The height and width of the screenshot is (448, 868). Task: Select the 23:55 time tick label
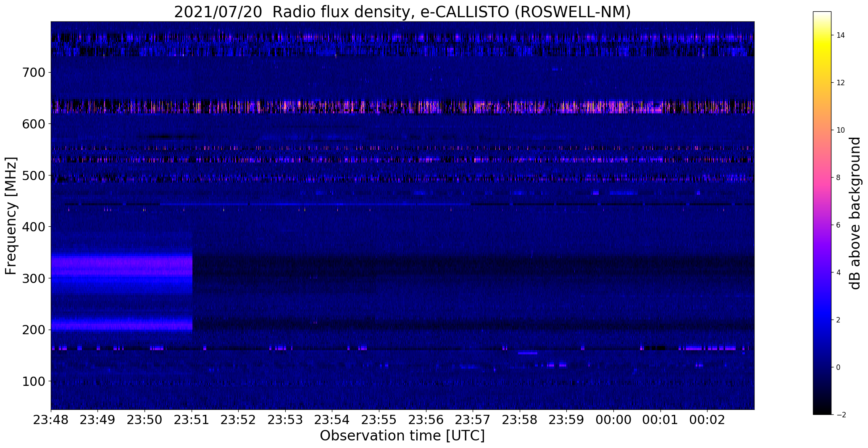[379, 420]
